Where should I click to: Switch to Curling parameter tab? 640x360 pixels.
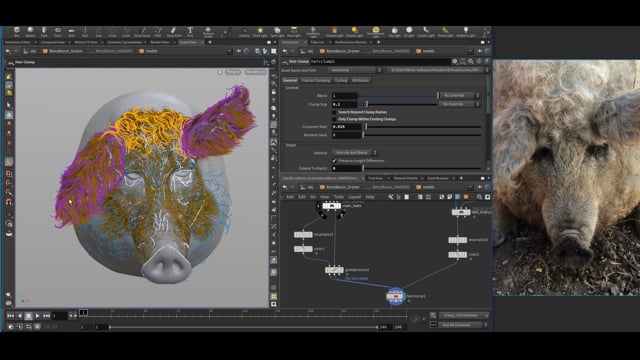tap(341, 80)
